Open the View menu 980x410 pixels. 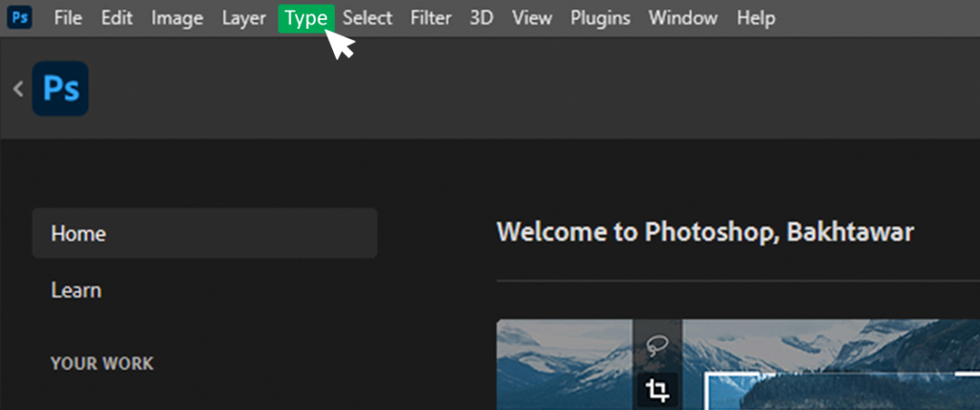pyautogui.click(x=531, y=18)
